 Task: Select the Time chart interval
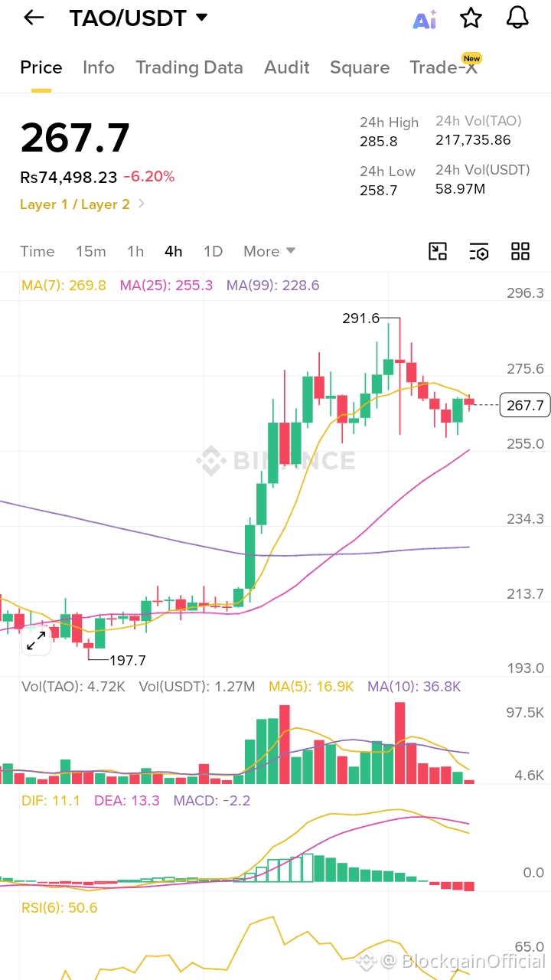point(37,251)
